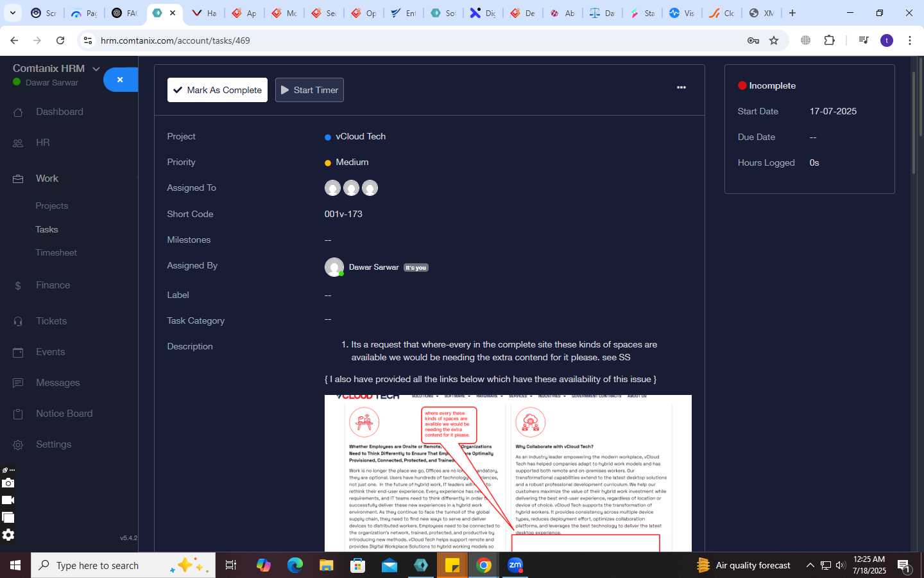Click the overlay's settings gear icon
Viewport: 924px width, 578px height.
point(8,535)
